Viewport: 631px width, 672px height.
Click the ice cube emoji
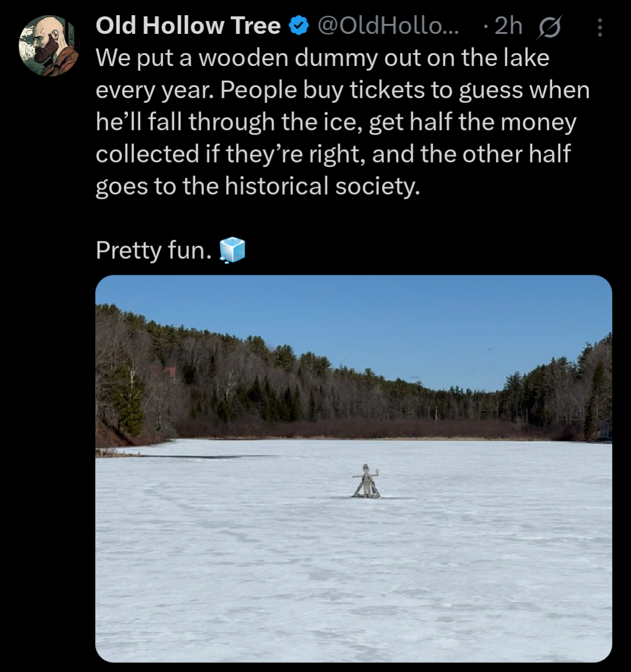click(232, 250)
